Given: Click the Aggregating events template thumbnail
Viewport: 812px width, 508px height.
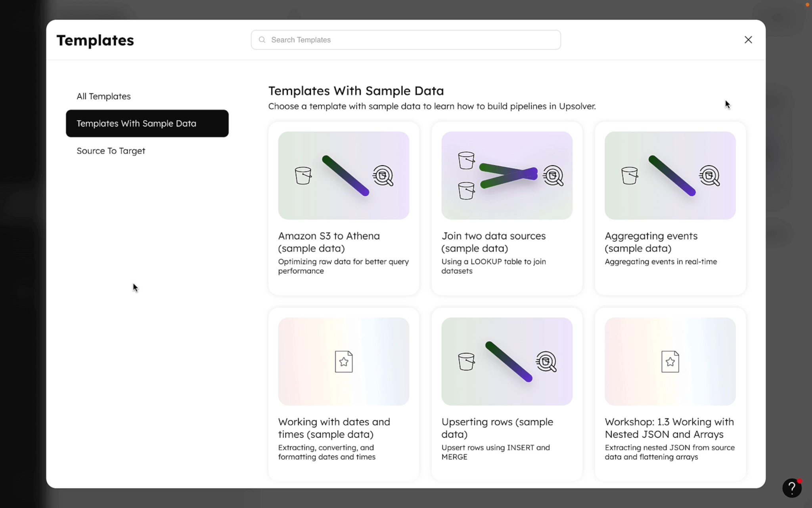Looking at the screenshot, I should tap(670, 175).
